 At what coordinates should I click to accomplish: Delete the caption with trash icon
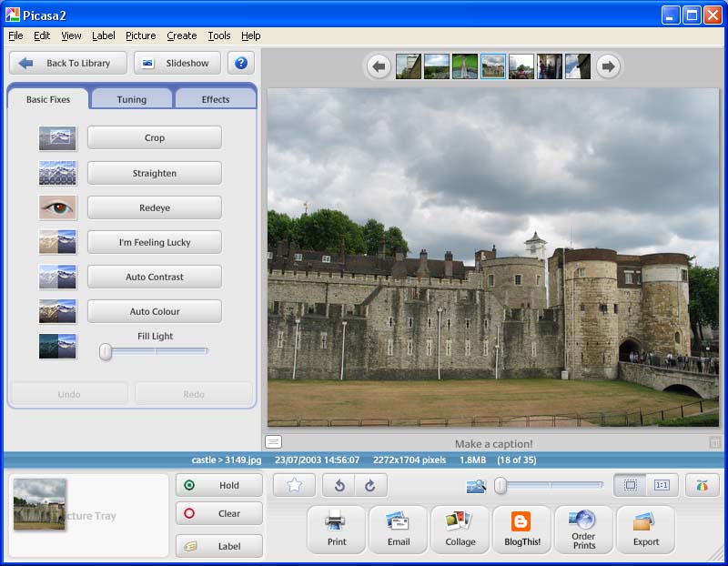pos(714,443)
